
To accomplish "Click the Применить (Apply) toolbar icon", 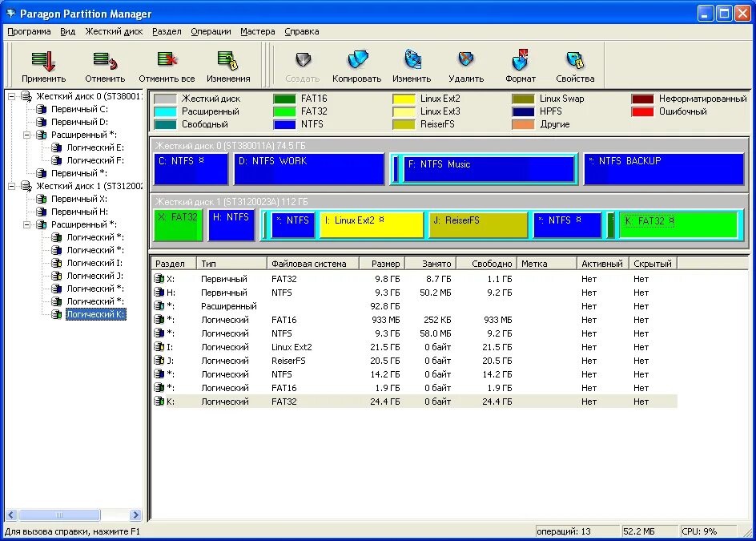I will coord(43,61).
